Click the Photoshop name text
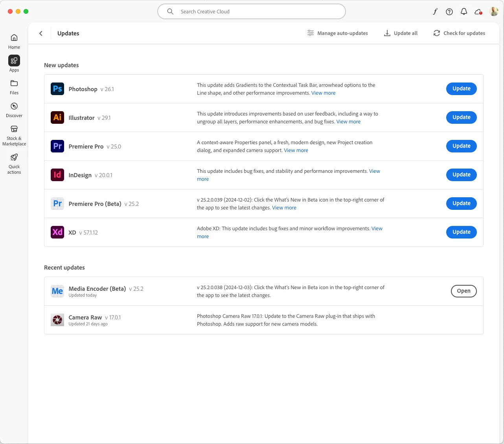 point(83,89)
